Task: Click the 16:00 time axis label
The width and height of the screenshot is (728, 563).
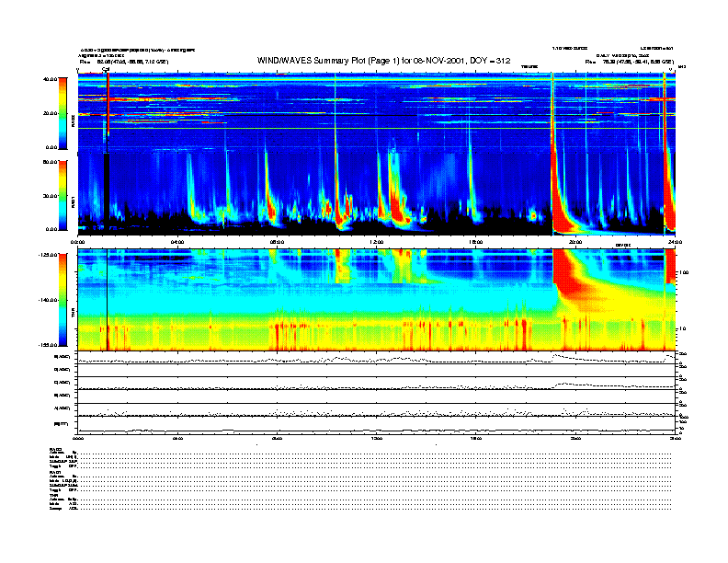Action: point(475,242)
